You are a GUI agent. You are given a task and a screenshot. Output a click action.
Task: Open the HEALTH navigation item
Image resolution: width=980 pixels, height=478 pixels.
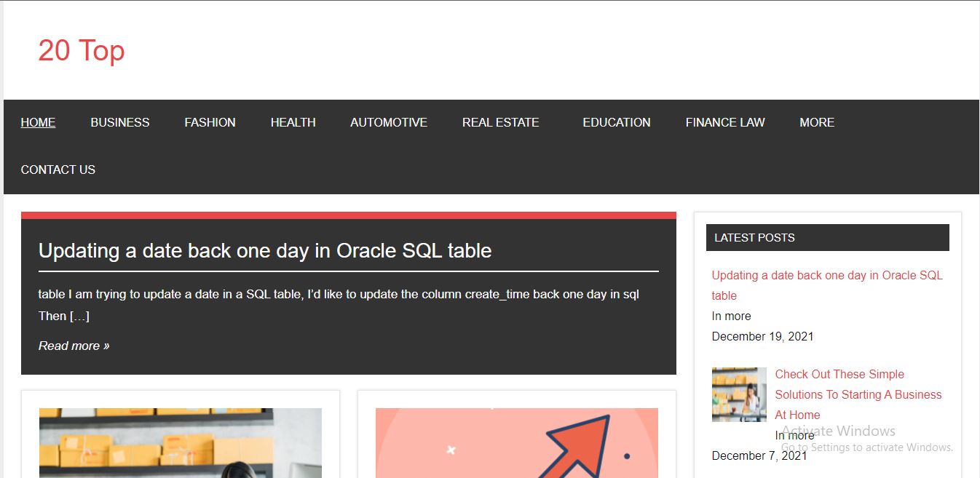(293, 122)
